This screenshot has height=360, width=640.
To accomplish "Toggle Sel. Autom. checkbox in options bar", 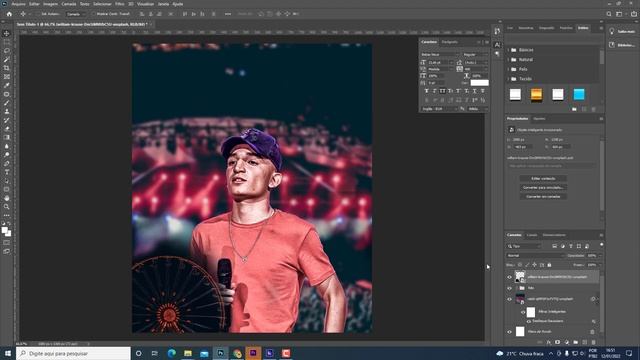I will coord(38,14).
